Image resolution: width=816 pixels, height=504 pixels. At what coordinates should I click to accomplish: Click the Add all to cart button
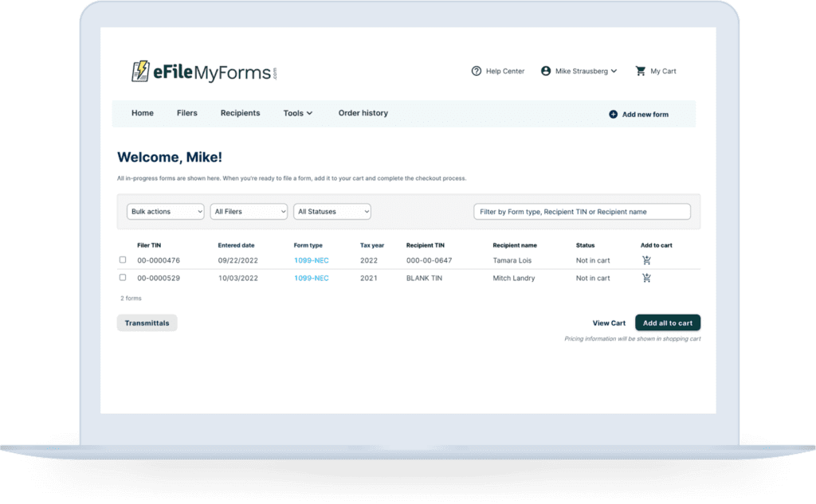click(667, 322)
